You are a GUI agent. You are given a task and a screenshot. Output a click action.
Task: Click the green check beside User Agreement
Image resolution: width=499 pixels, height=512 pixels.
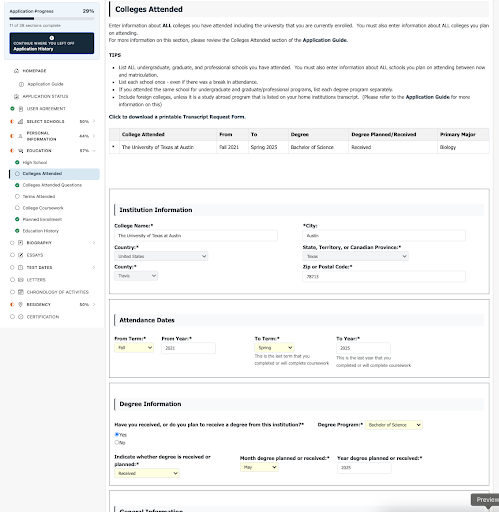pos(12,109)
